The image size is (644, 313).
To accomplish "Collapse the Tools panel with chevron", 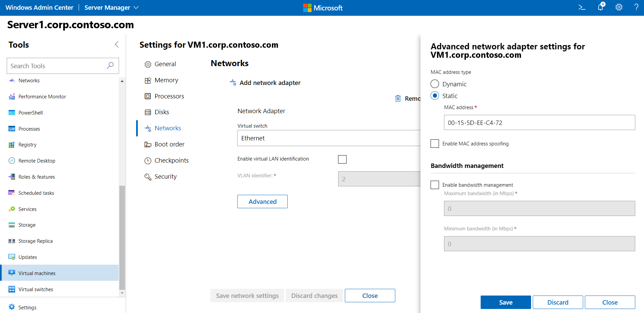I will (x=117, y=44).
